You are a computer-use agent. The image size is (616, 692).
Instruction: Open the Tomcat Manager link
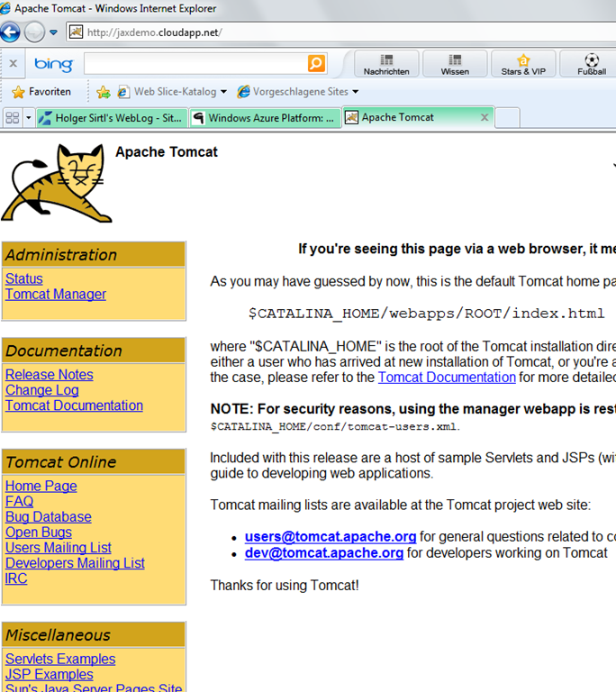56,295
